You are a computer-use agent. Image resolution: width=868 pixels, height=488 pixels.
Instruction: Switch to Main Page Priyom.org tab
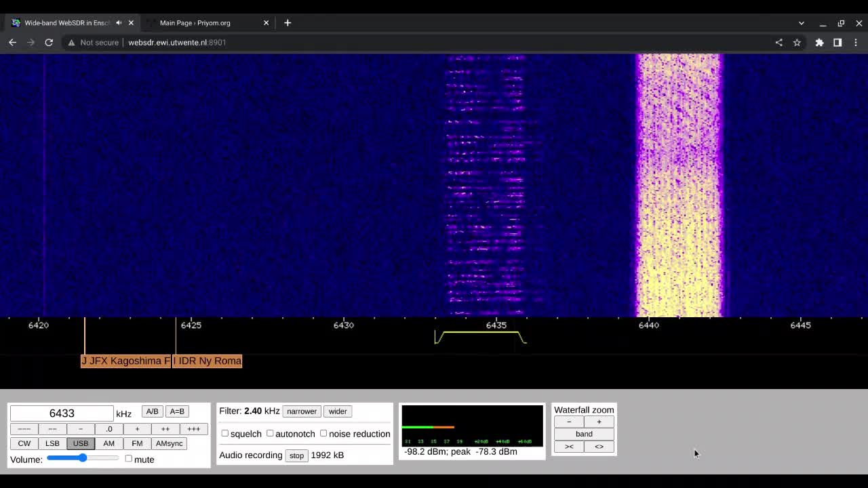click(x=208, y=22)
